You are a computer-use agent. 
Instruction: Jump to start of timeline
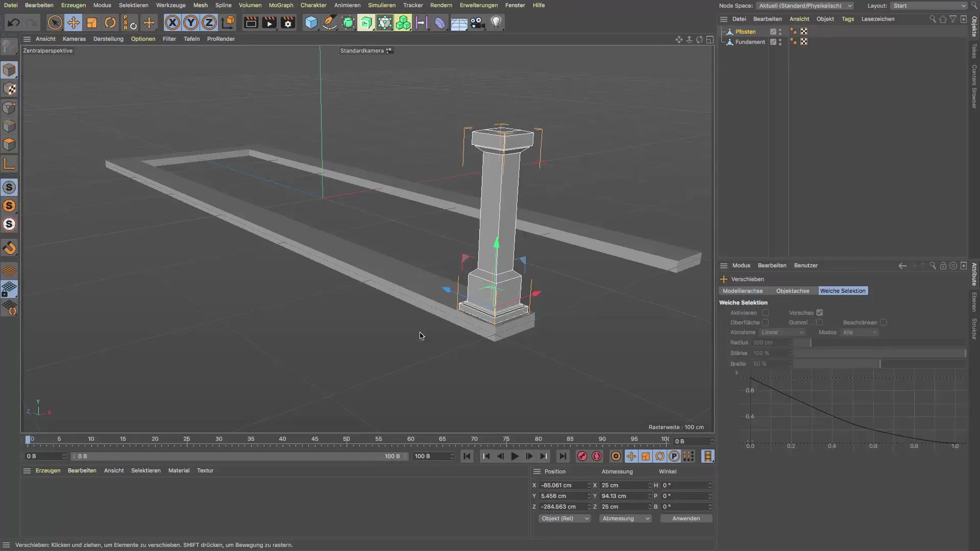coord(467,456)
